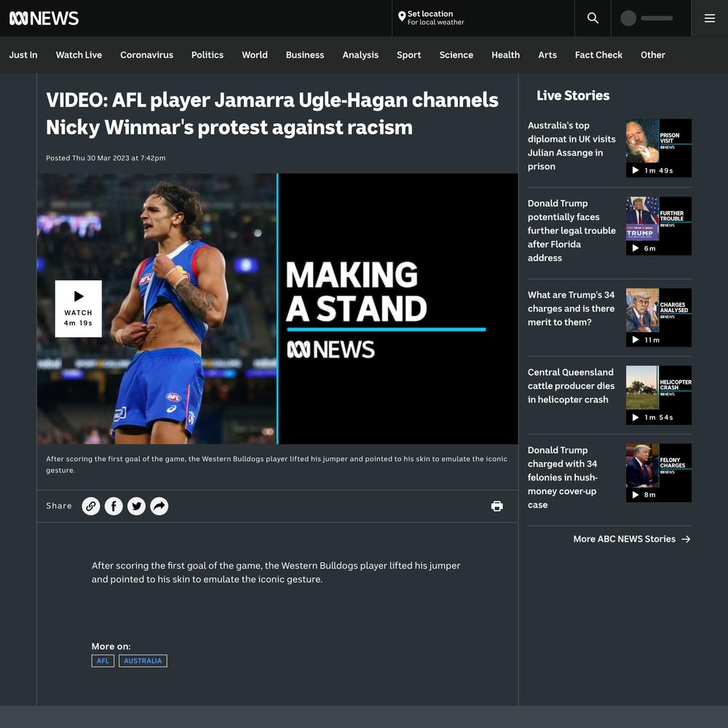Open Central Queensland helicopter crash story
The image size is (728, 728).
click(571, 386)
